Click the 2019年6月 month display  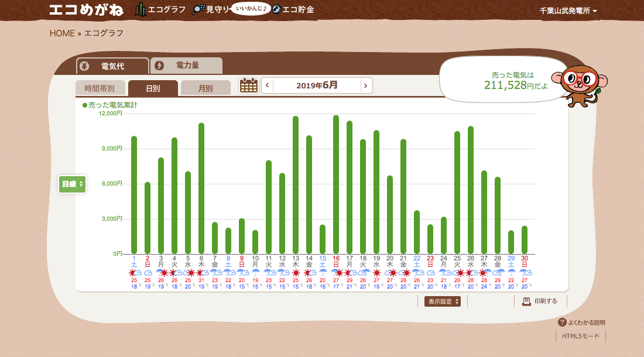(317, 85)
